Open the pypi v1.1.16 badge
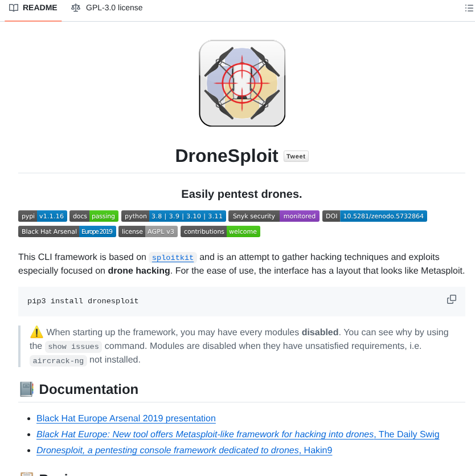475x476 pixels. point(42,215)
